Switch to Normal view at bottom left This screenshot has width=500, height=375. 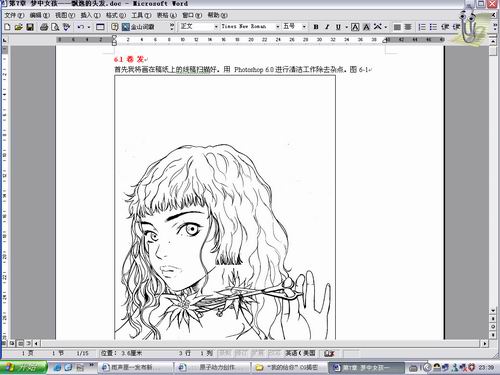(x=5, y=343)
